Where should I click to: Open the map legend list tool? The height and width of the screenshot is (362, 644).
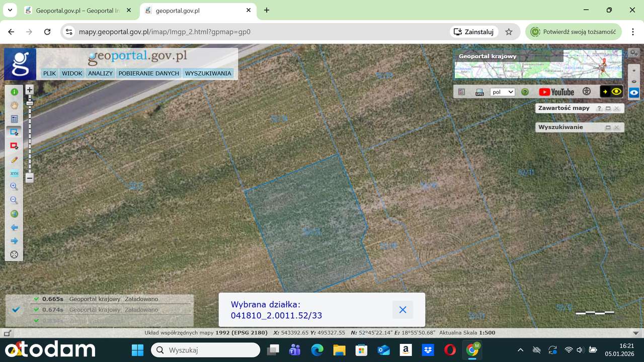tap(14, 119)
